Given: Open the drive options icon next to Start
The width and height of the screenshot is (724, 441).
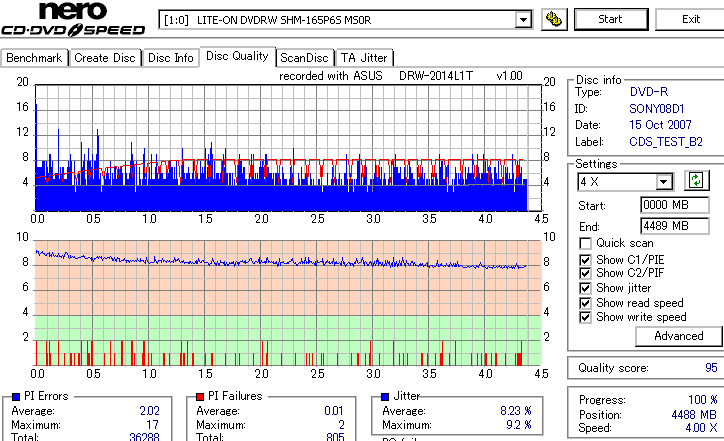Looking at the screenshot, I should click(554, 19).
